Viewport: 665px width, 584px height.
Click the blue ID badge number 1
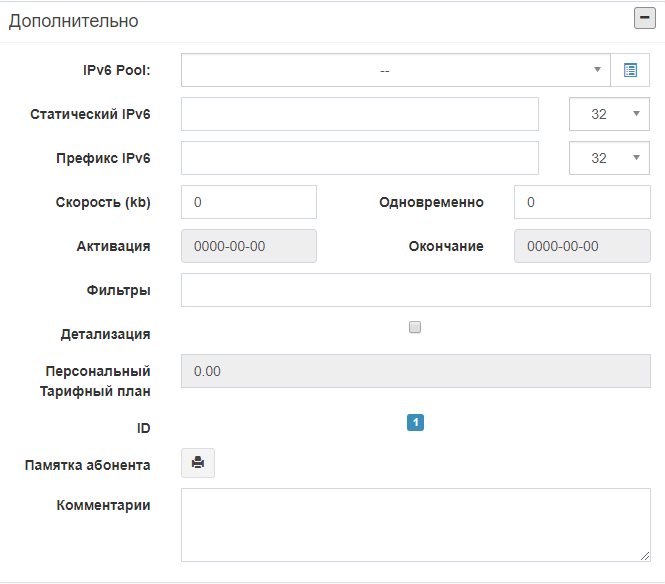(416, 424)
